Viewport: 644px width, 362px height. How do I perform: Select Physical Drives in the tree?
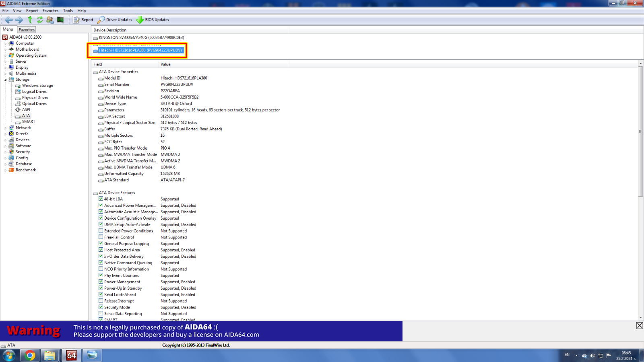(x=35, y=98)
